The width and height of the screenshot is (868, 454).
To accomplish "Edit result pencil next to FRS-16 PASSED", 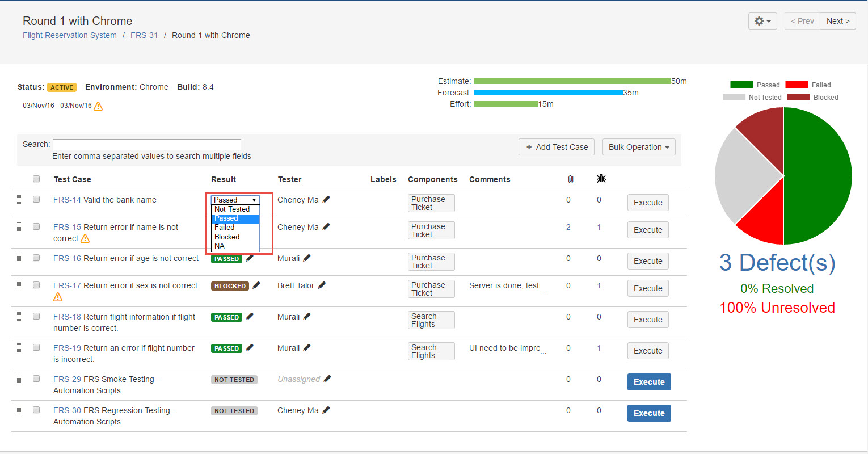I will point(250,258).
